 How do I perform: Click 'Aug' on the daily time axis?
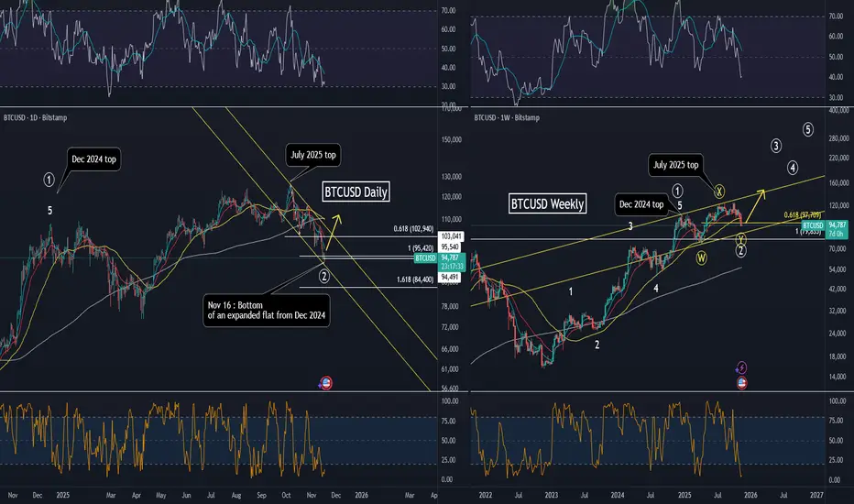tap(235, 495)
